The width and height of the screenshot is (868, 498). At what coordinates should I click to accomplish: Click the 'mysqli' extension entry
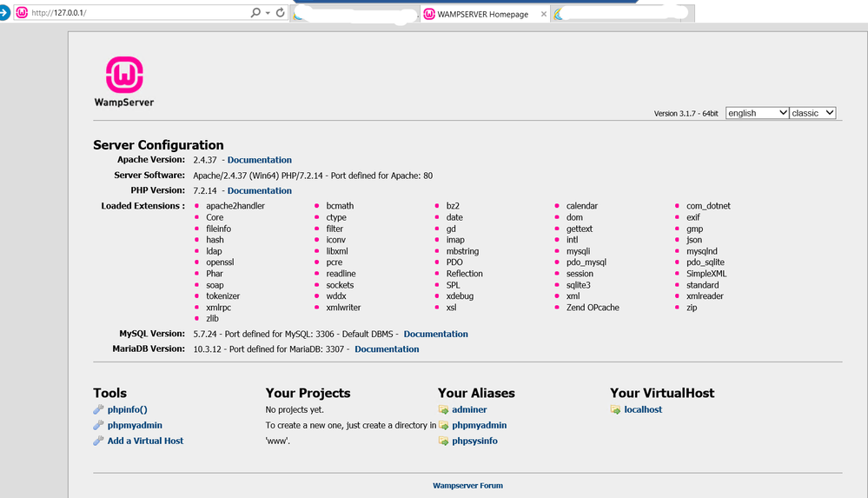tap(579, 251)
